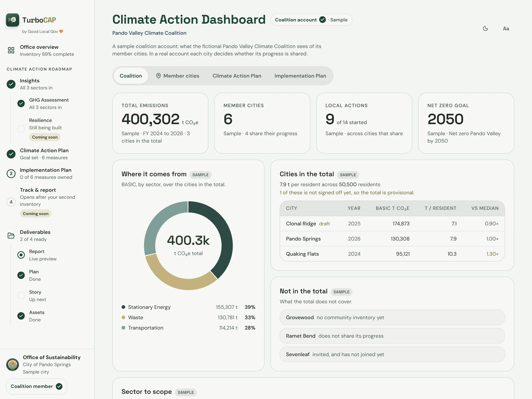Select the Coalition tab
Screen dimensions: 532x399
click(x=131, y=76)
